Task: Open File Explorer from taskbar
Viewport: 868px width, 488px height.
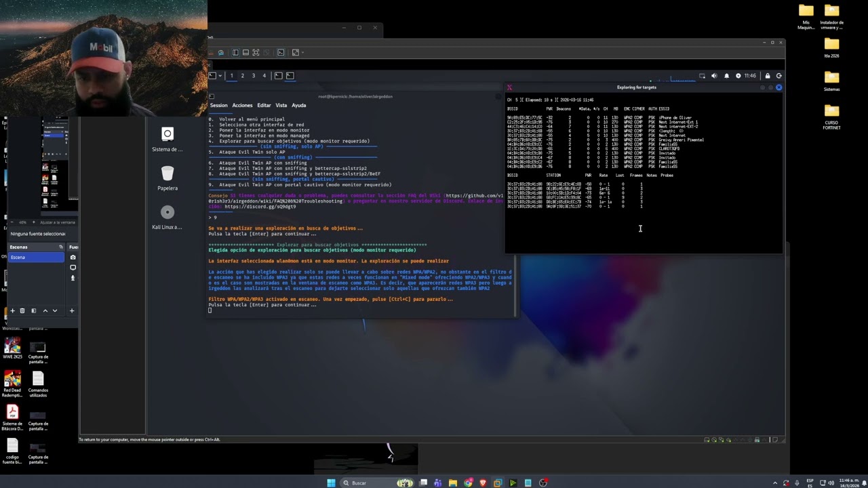Action: 453,483
